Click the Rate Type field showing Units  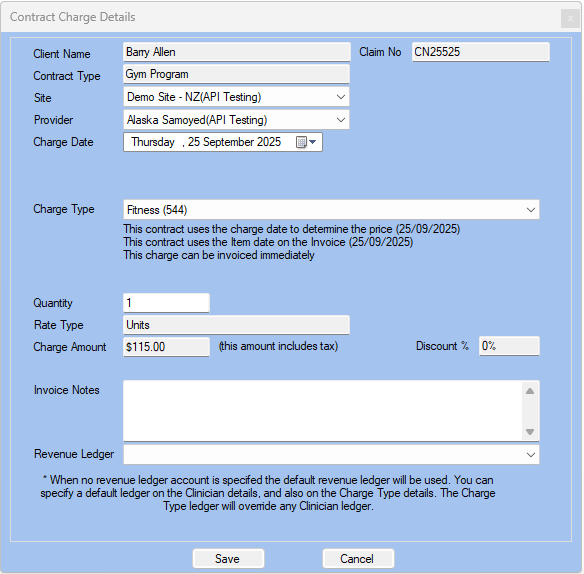(x=237, y=325)
